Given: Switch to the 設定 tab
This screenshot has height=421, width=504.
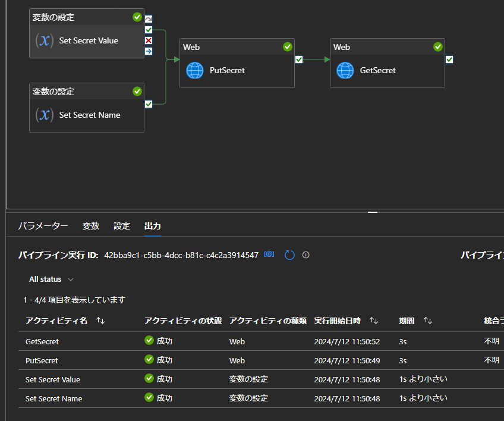Looking at the screenshot, I should 122,226.
